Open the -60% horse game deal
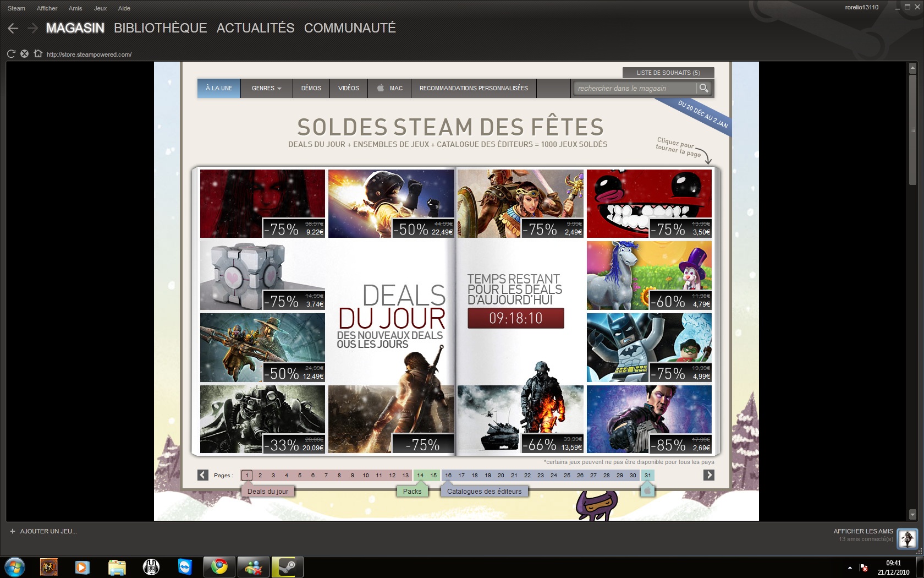924x578 pixels. [649, 276]
